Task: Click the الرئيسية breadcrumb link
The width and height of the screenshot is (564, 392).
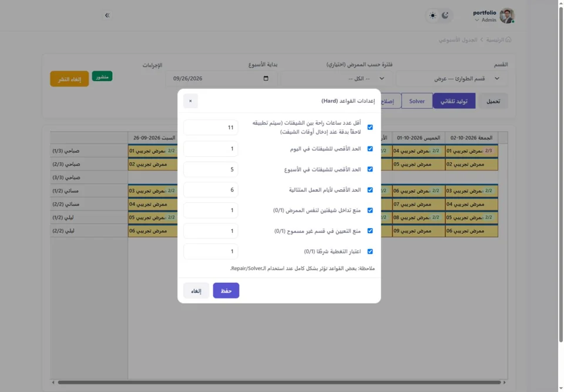Action: click(495, 39)
